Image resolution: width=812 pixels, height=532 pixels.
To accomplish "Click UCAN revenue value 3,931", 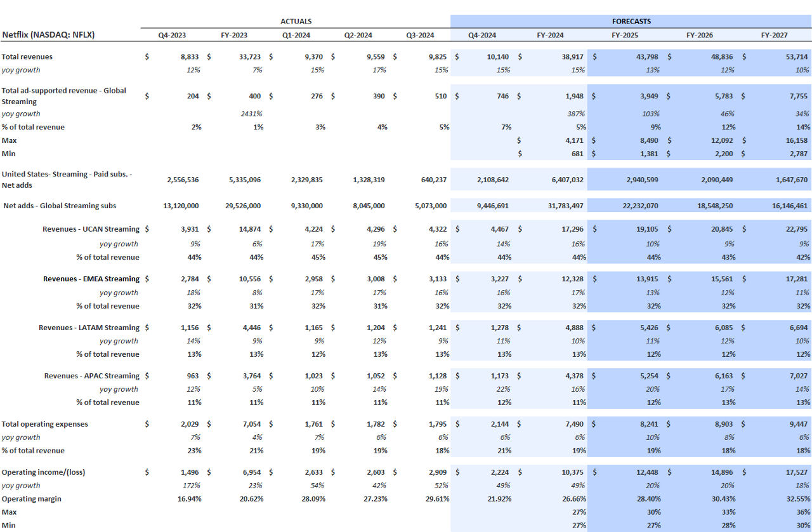I will 191,229.
